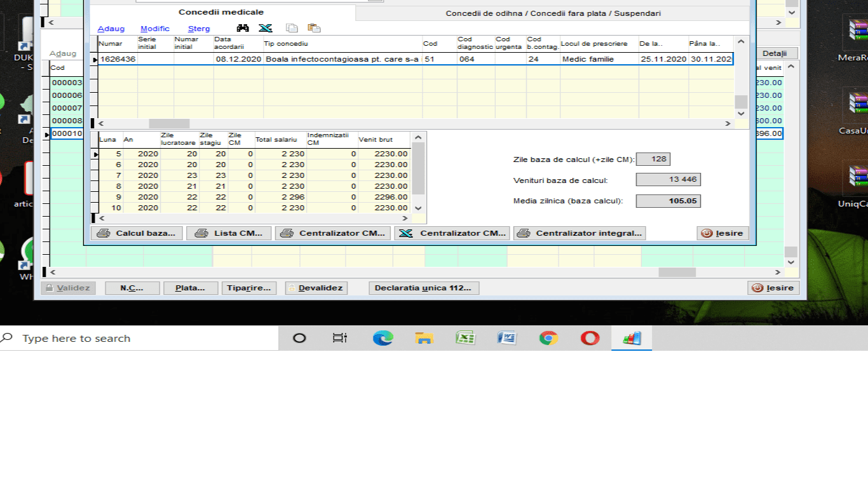Open the Cortana circle icon in the taskbar
This screenshot has width=868, height=488.
(299, 338)
